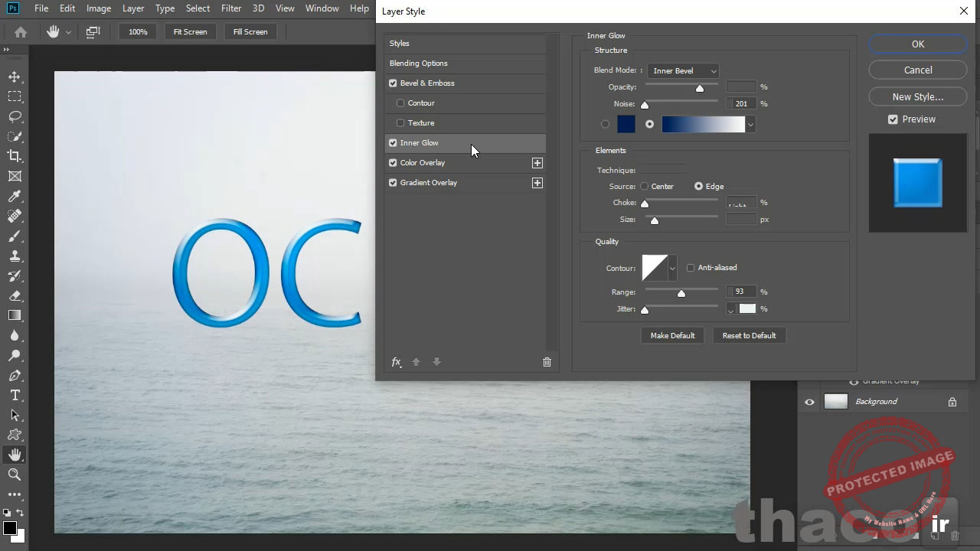Viewport: 980px width, 551px height.
Task: Select the Eraser tool
Action: (15, 295)
